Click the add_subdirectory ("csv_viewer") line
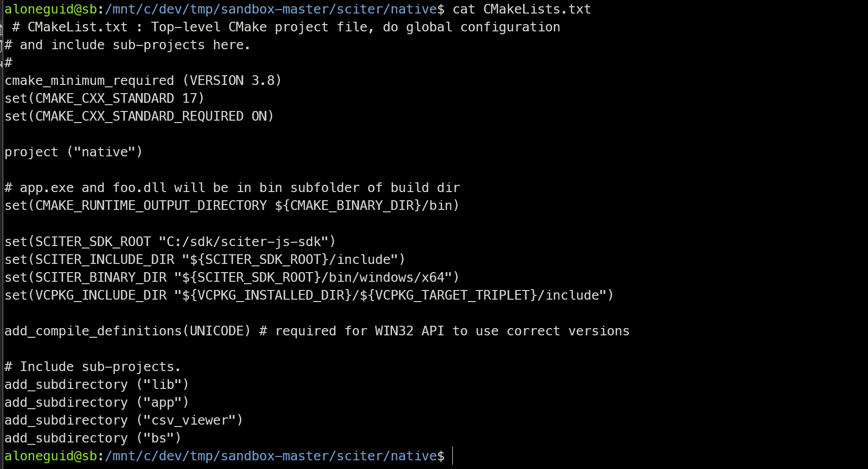 pyautogui.click(x=124, y=420)
